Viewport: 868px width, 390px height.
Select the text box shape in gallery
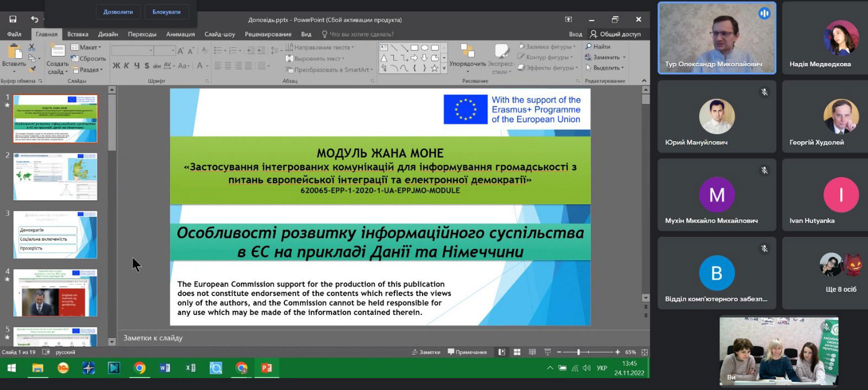point(384,48)
